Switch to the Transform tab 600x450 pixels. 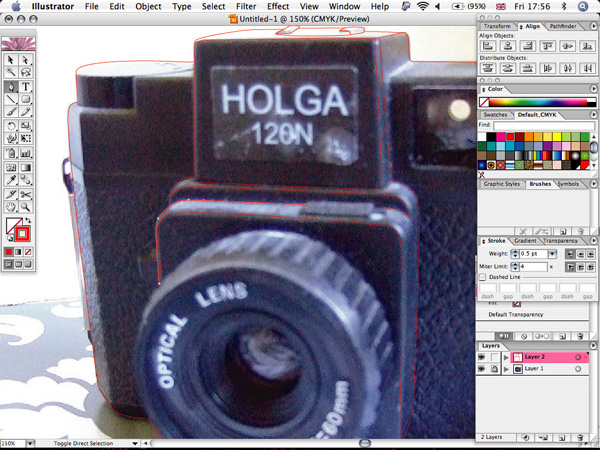coord(497,26)
